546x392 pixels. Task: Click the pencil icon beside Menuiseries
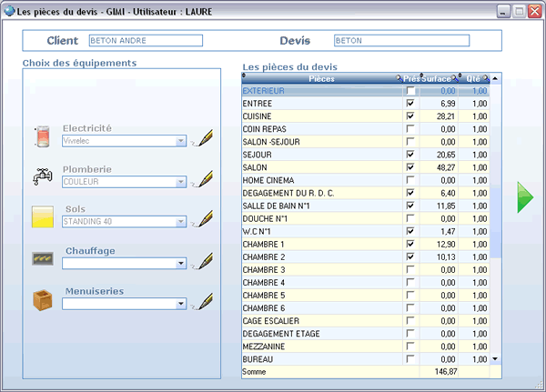tap(207, 302)
